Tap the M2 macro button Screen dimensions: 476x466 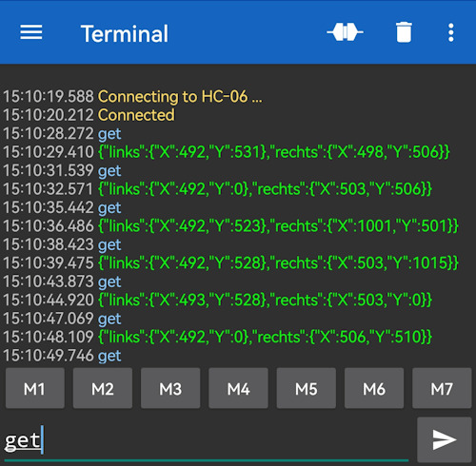pos(103,388)
